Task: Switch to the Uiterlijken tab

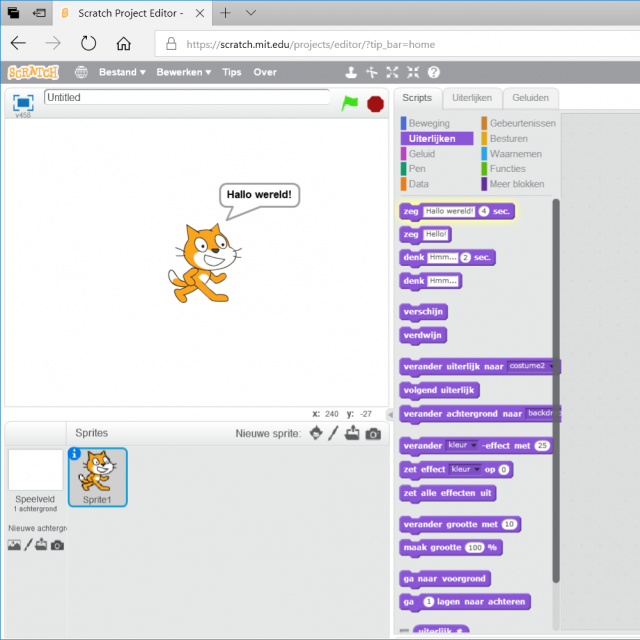Action: pos(472,98)
